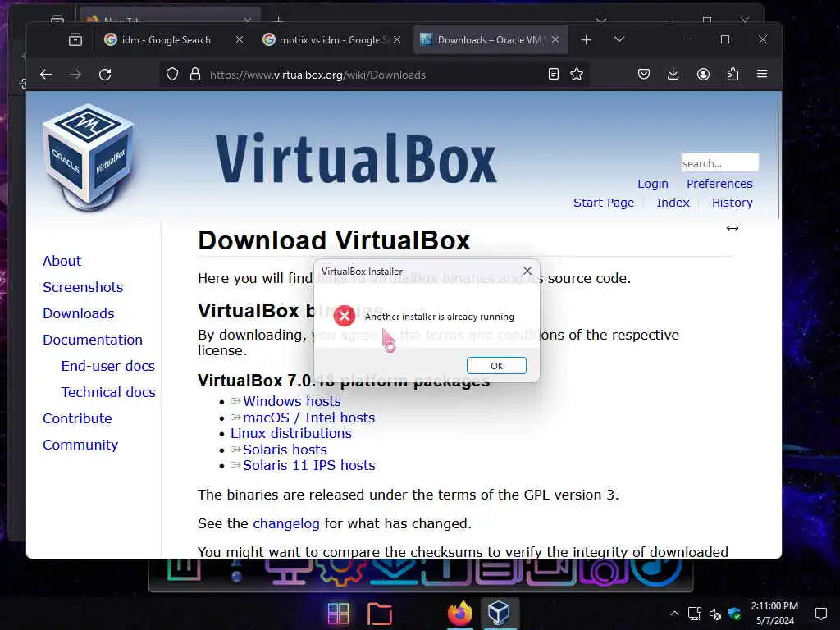Click the red error icon in the dialog
The image size is (840, 630).
(x=345, y=316)
